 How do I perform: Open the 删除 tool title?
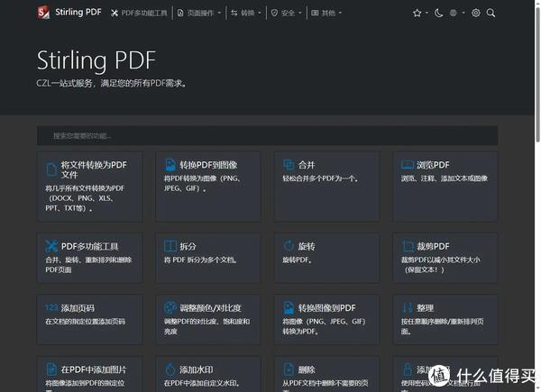point(307,369)
